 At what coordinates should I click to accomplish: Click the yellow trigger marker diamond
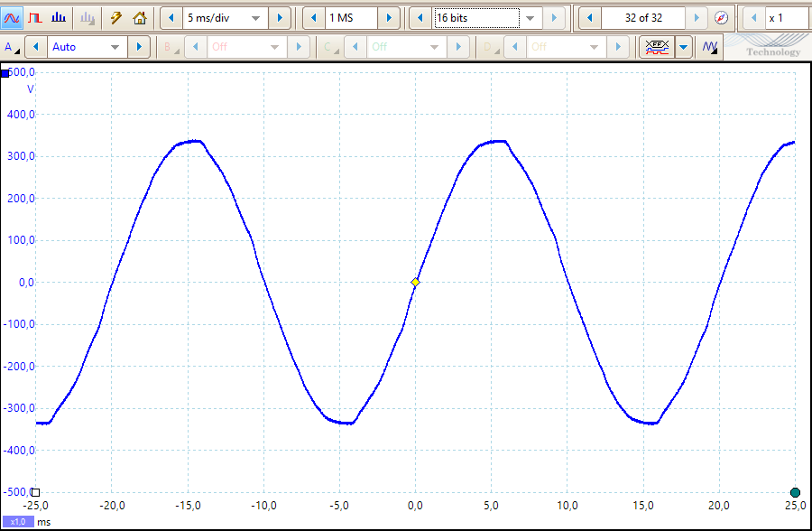click(415, 283)
